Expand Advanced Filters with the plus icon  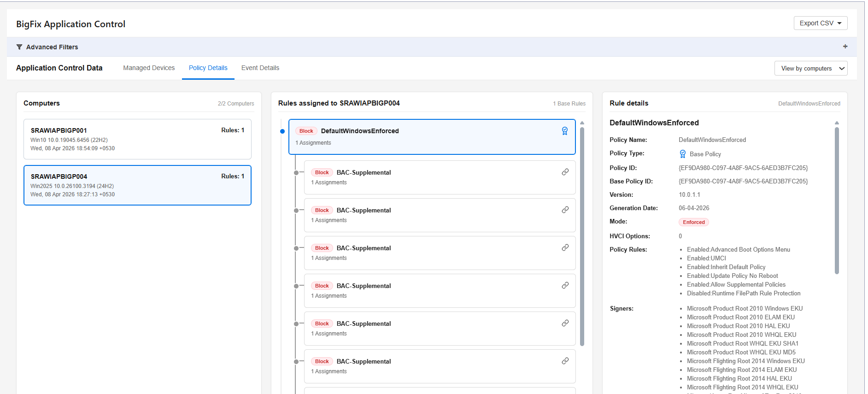coord(845,47)
